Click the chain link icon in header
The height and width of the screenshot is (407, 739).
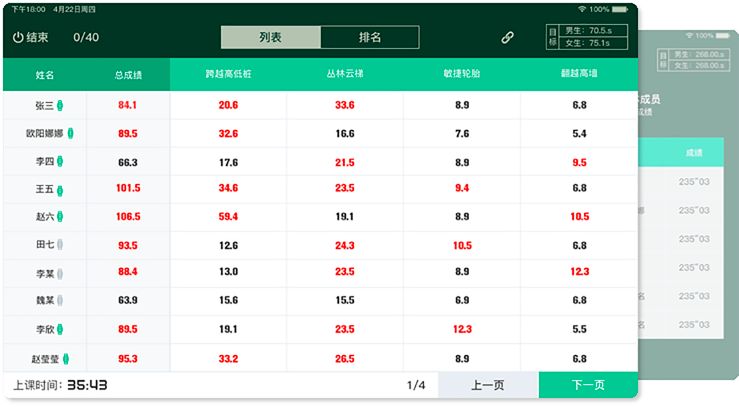point(507,38)
